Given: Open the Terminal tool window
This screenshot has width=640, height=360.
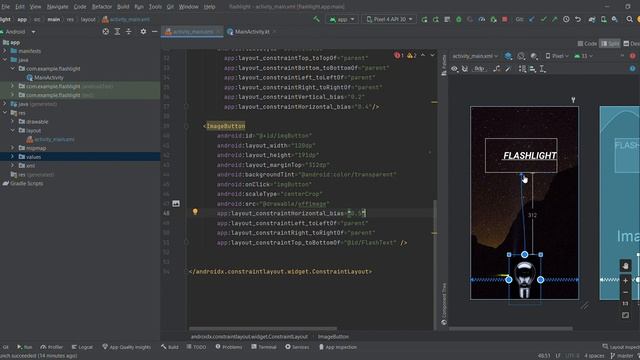Looking at the screenshot, I should [264, 347].
